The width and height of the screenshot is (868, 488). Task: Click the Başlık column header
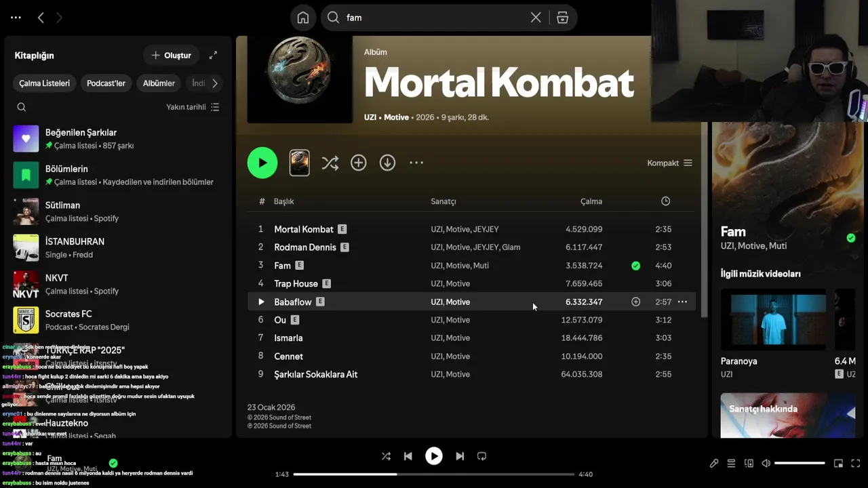click(x=283, y=201)
